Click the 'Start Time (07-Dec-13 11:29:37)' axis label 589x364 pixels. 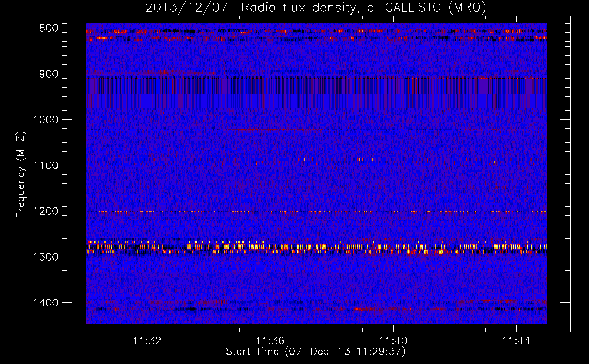(316, 352)
